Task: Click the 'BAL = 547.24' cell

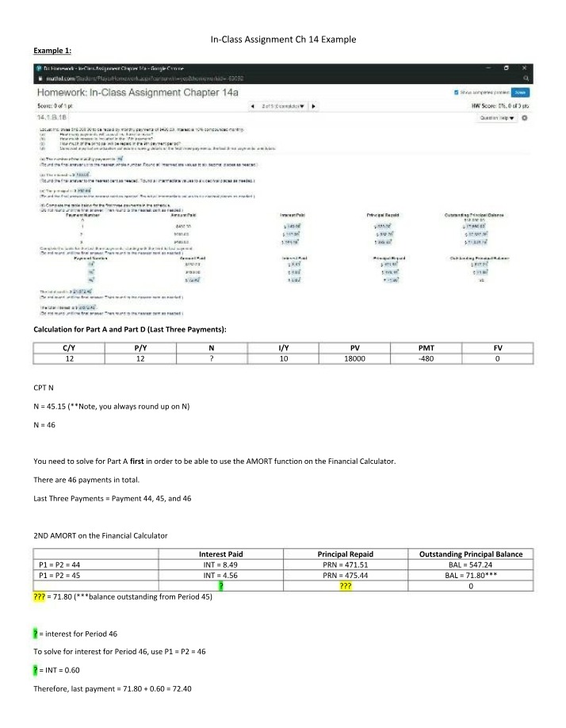Action: pyautogui.click(x=471, y=565)
